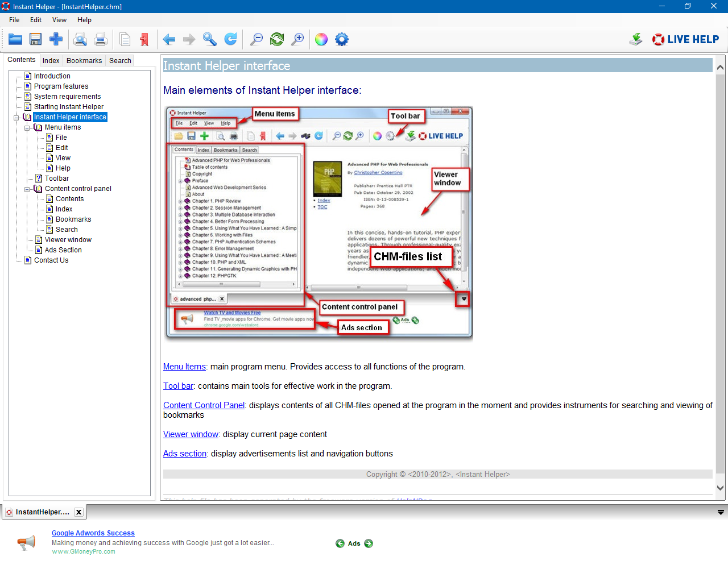Click the viewer scrollbar up arrow
This screenshot has height=565, width=728.
tap(720, 67)
